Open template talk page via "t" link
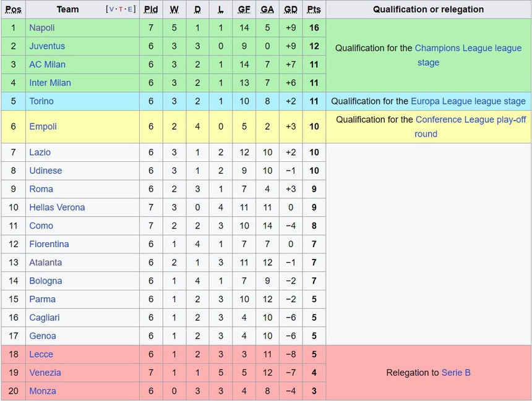 (x=121, y=9)
